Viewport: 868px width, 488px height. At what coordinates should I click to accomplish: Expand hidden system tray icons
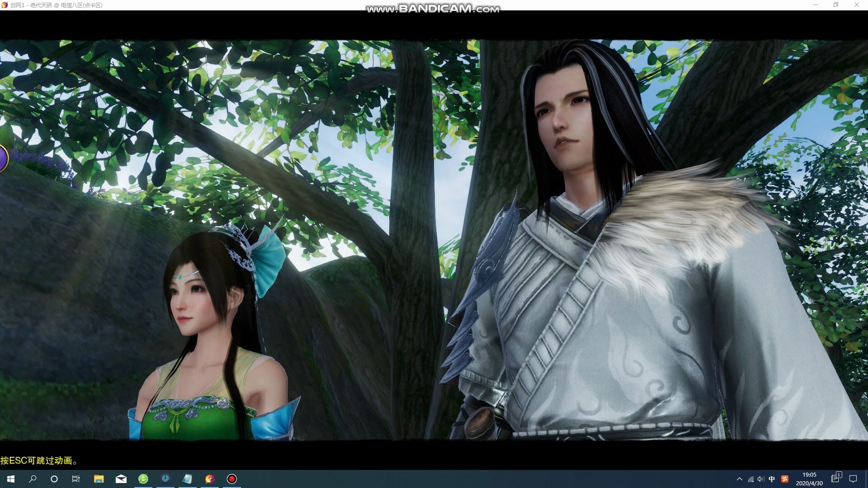click(740, 479)
